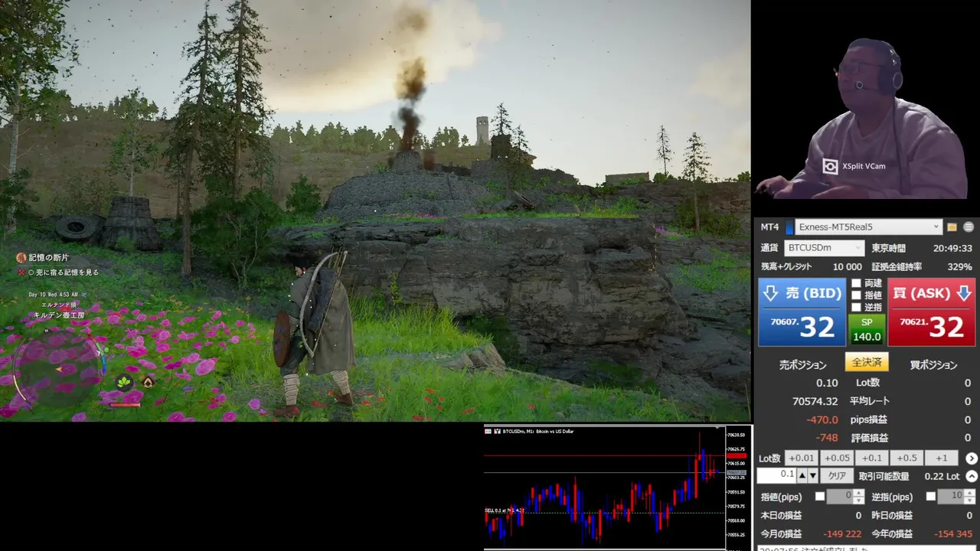Click the -748 評価損益 value
The height and width of the screenshot is (551, 980).
click(x=827, y=438)
